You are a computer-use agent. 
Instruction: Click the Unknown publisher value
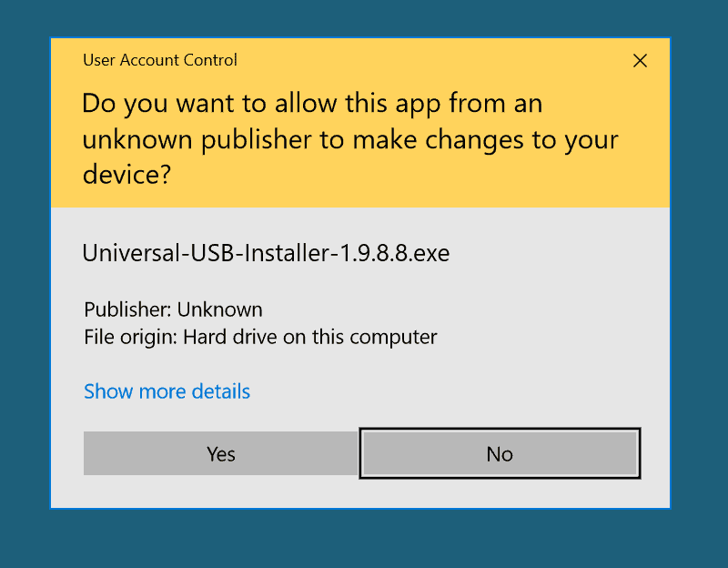(x=219, y=309)
